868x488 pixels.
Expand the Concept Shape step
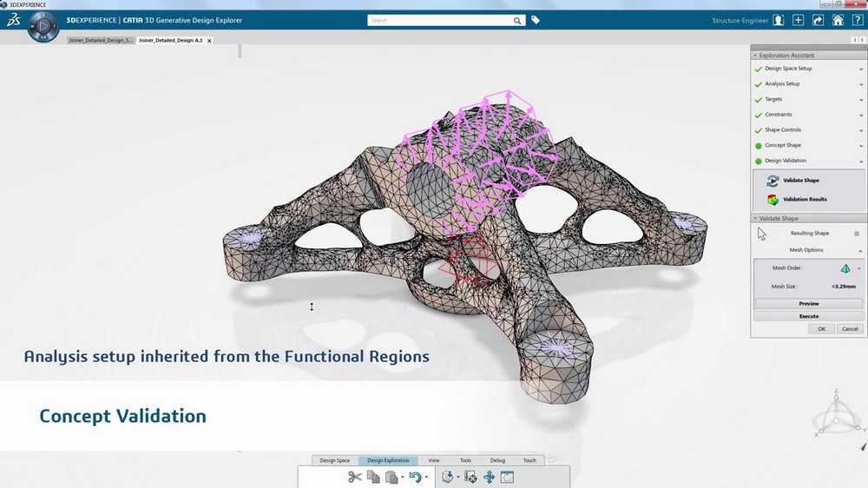pyautogui.click(x=861, y=146)
